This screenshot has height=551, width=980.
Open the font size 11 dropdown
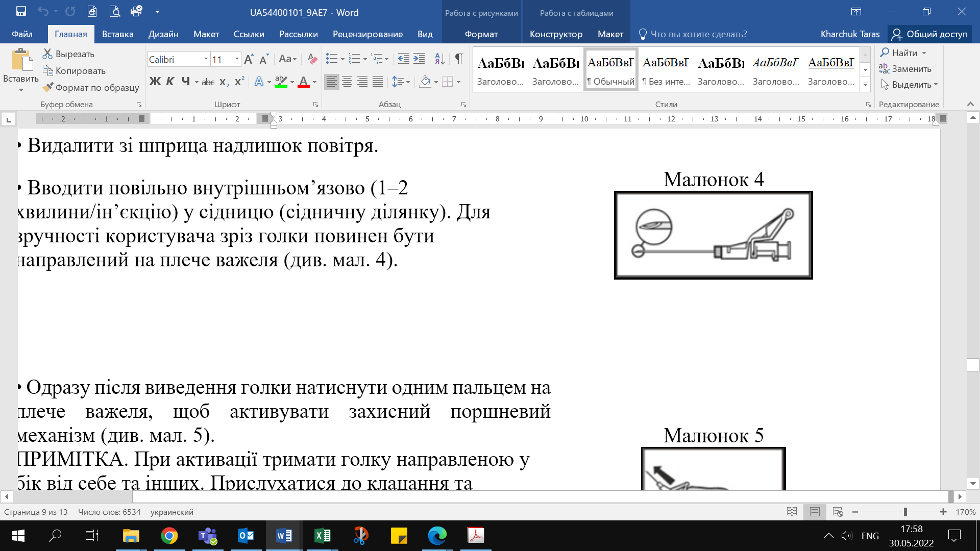[237, 59]
